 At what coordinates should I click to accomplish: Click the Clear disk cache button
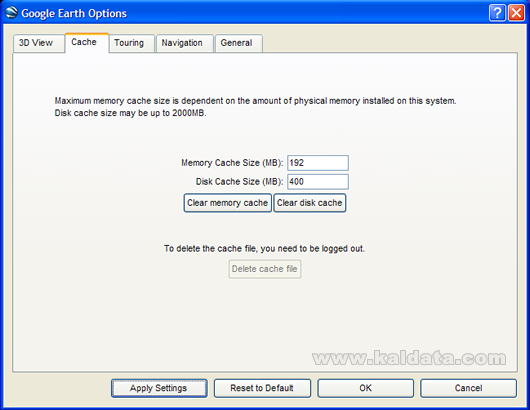[310, 203]
